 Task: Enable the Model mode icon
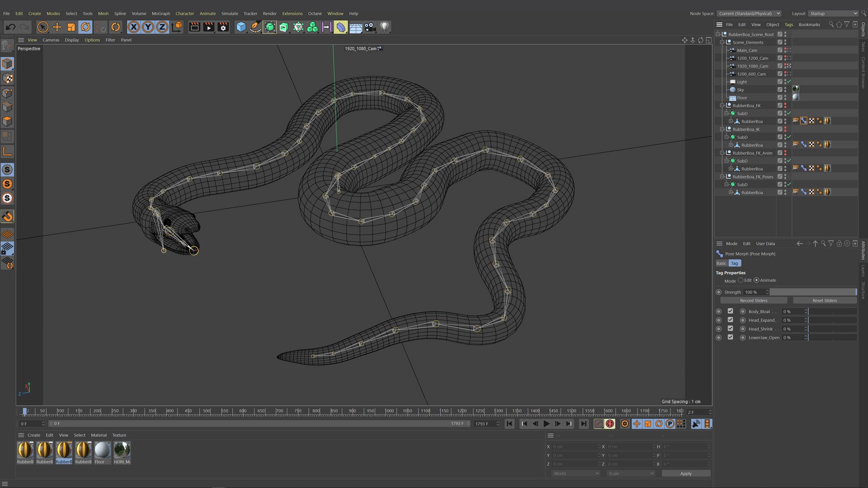(x=7, y=64)
